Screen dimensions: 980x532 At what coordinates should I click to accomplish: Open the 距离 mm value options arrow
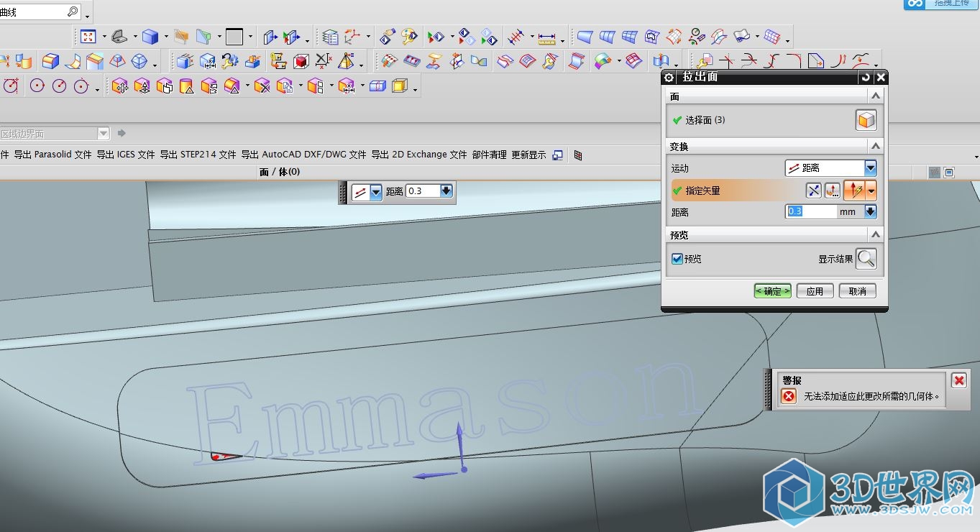point(871,212)
